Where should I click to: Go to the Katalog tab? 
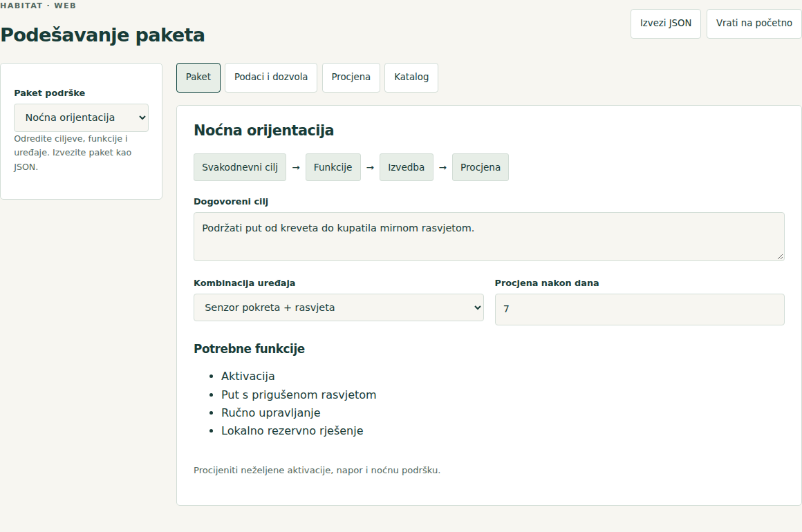pos(411,77)
